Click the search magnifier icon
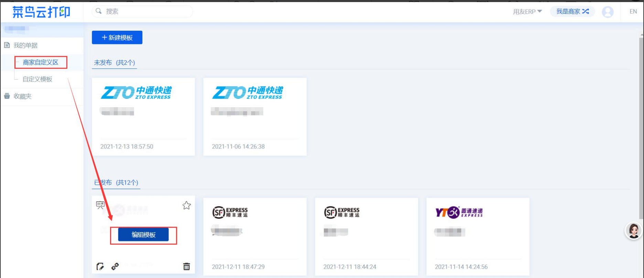 (x=99, y=11)
